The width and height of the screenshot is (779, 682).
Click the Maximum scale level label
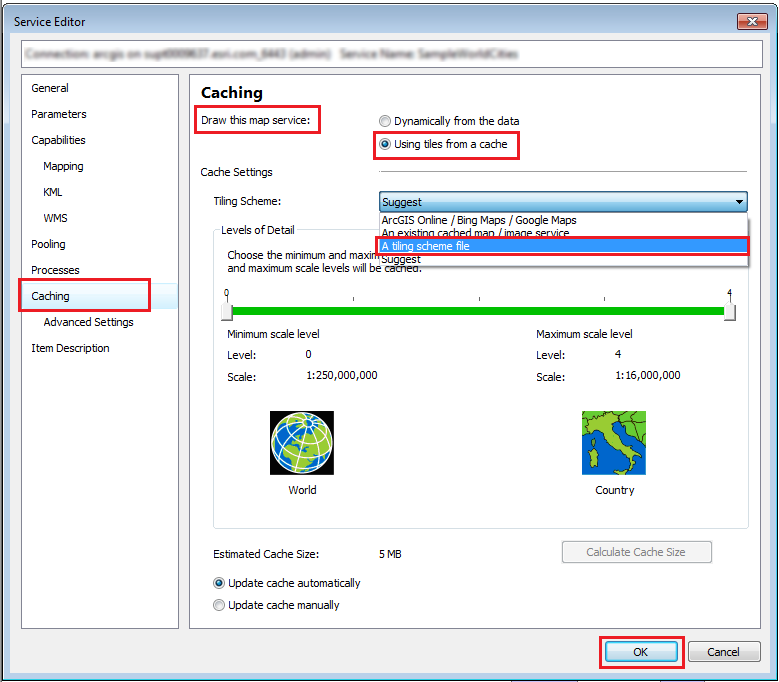point(584,334)
